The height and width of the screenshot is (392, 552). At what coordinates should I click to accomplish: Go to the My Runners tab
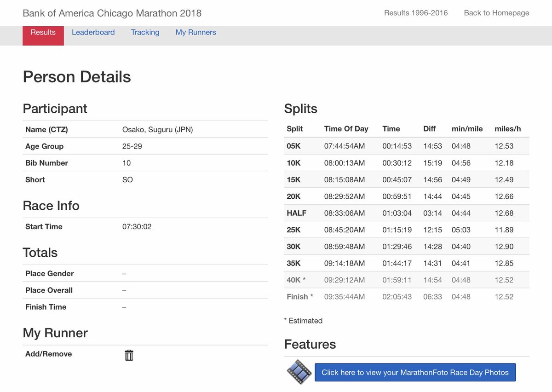[x=195, y=32]
